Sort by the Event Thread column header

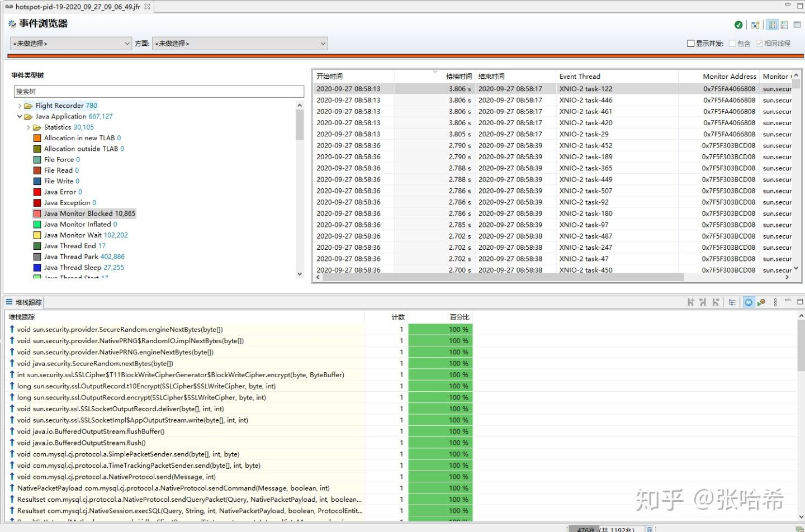580,77
